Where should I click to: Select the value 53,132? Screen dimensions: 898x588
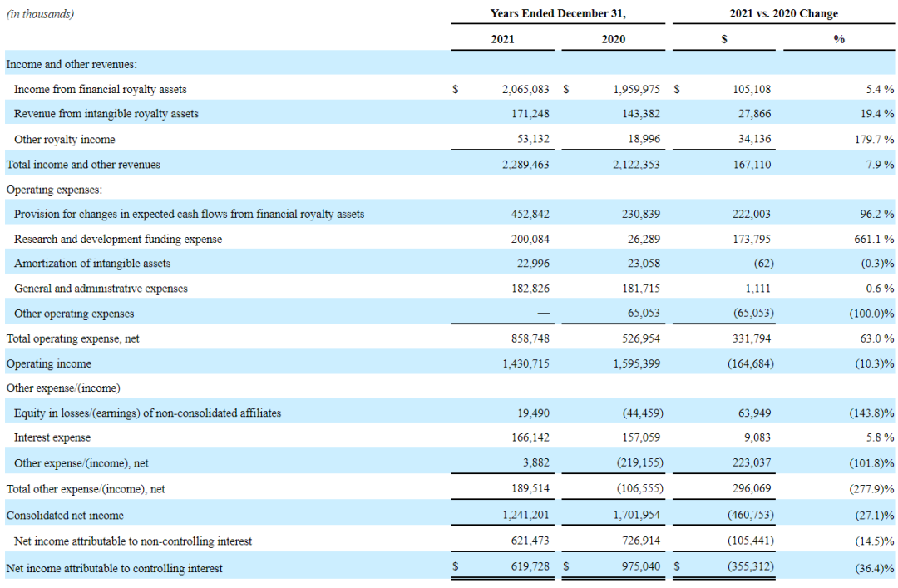(533, 139)
